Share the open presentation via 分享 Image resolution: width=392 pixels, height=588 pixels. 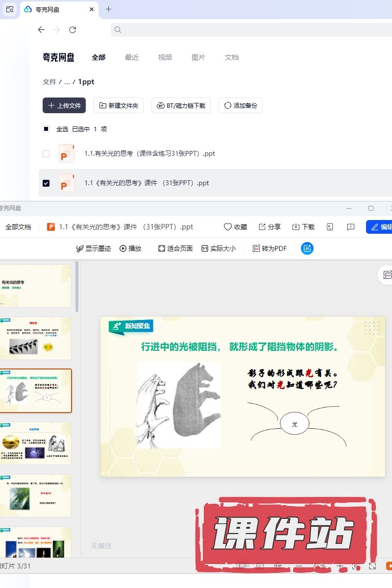tap(269, 227)
